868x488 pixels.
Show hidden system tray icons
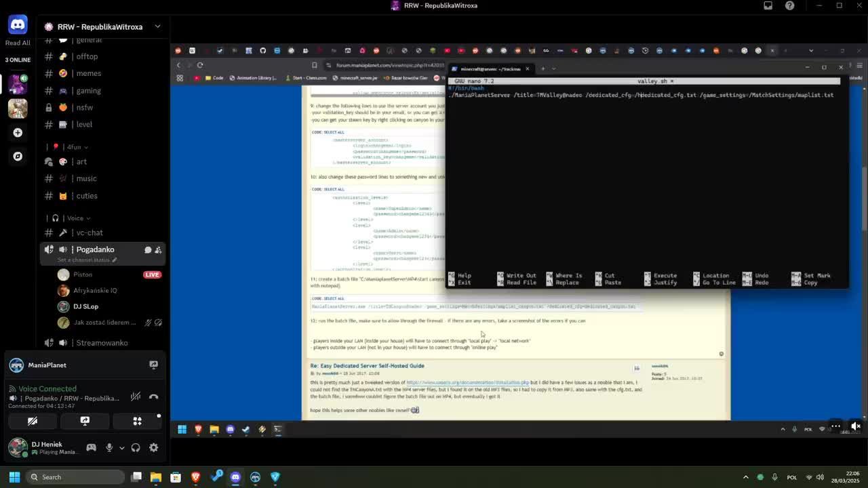(x=746, y=477)
